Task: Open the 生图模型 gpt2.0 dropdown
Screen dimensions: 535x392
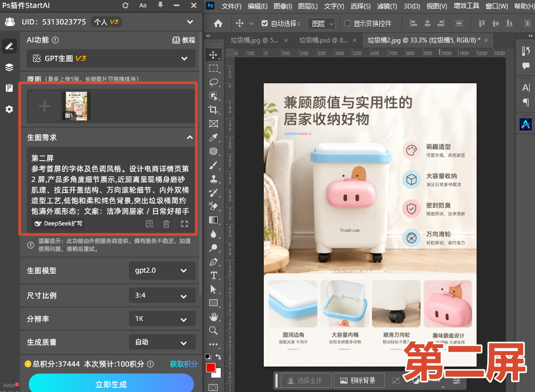Action: pos(162,271)
